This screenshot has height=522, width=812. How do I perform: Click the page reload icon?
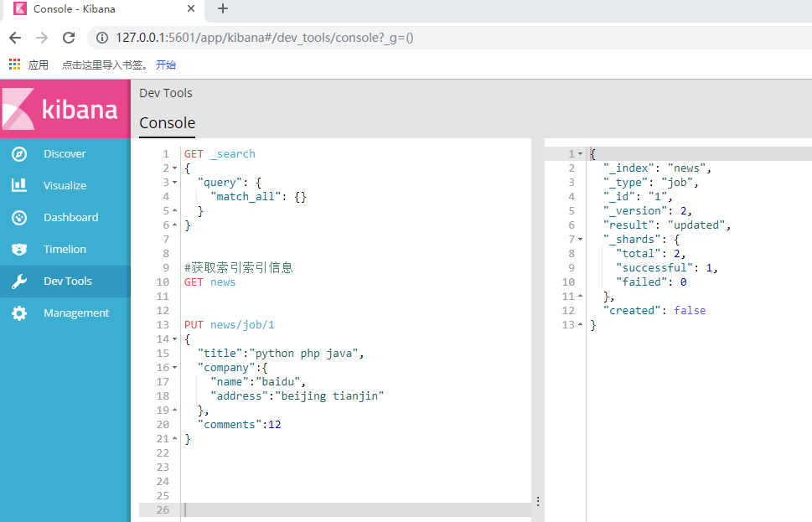(x=69, y=37)
